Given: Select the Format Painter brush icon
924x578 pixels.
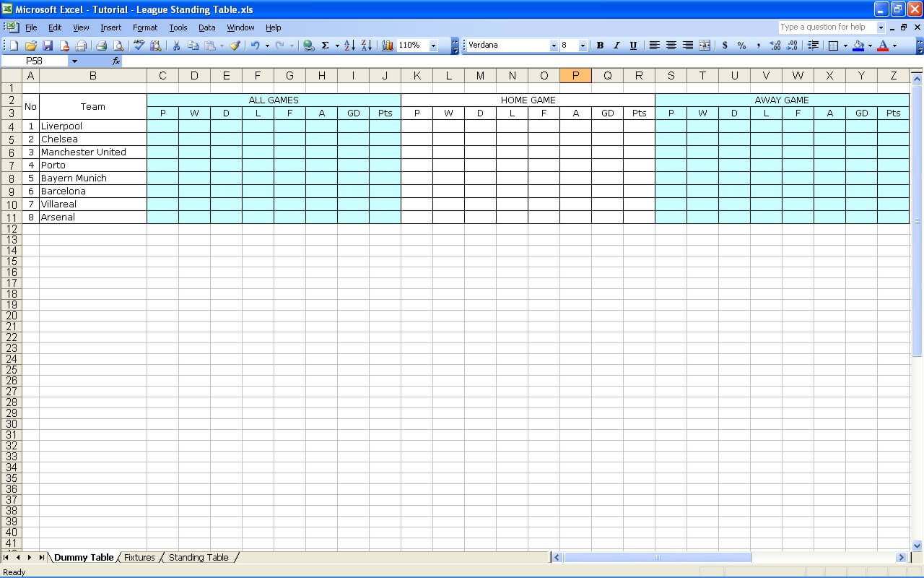Looking at the screenshot, I should pos(235,46).
